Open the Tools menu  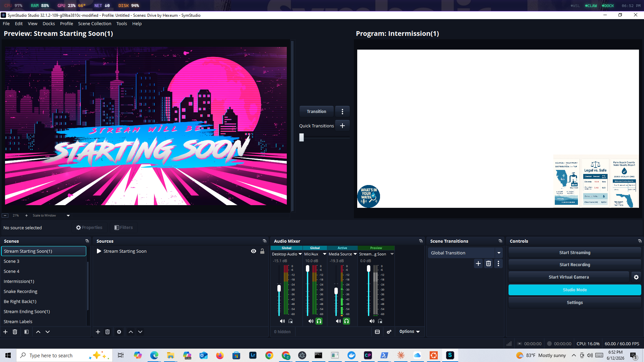121,24
